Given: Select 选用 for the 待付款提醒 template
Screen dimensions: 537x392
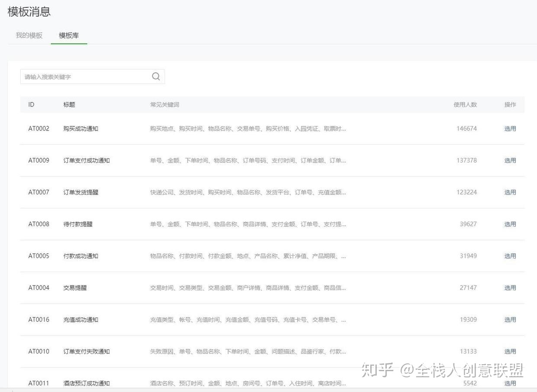Looking at the screenshot, I should pyautogui.click(x=510, y=224).
